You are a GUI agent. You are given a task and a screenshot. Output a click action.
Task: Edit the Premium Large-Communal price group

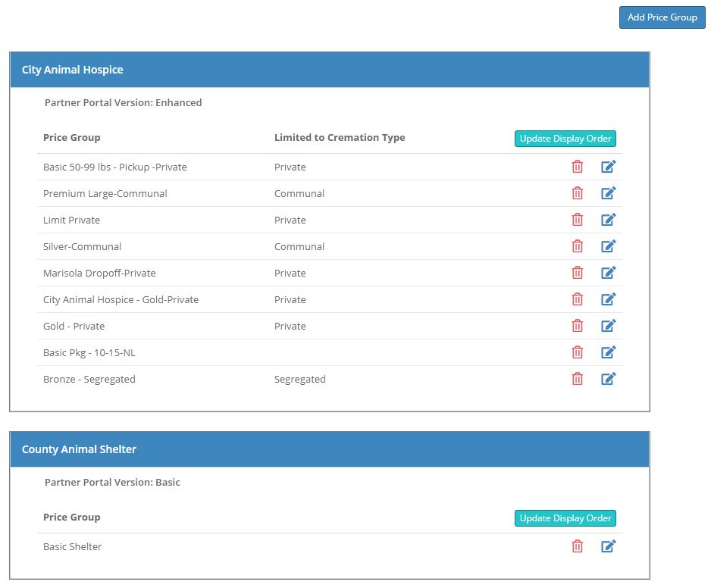click(608, 193)
